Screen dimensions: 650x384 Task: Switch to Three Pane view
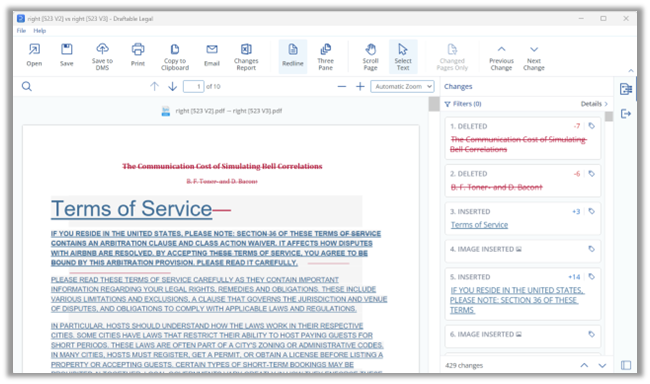(x=325, y=56)
